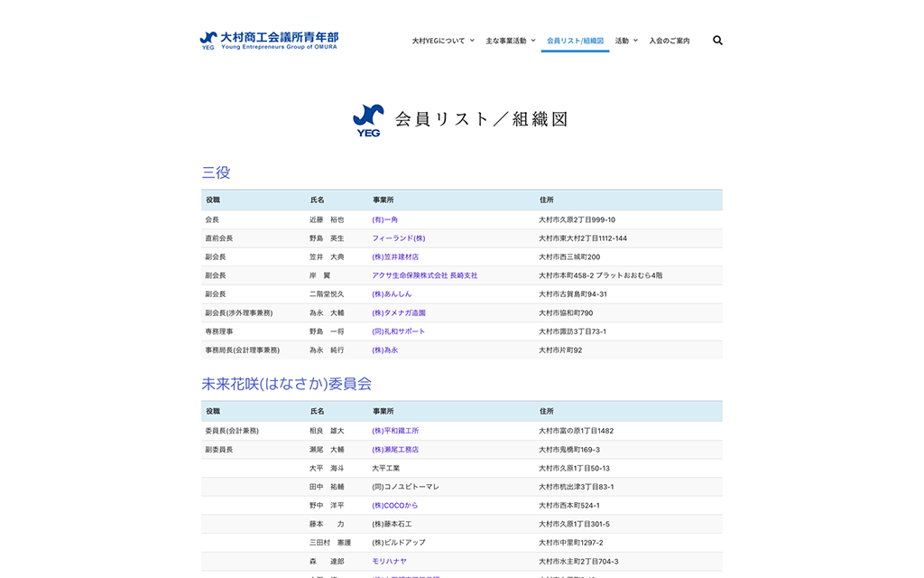This screenshot has width=924, height=578.
Task: Select name cell 大平 海斗
Action: coord(327,469)
